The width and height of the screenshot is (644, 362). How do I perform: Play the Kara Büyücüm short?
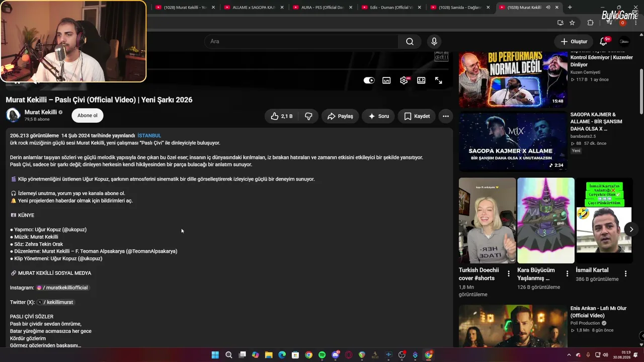coord(546,220)
